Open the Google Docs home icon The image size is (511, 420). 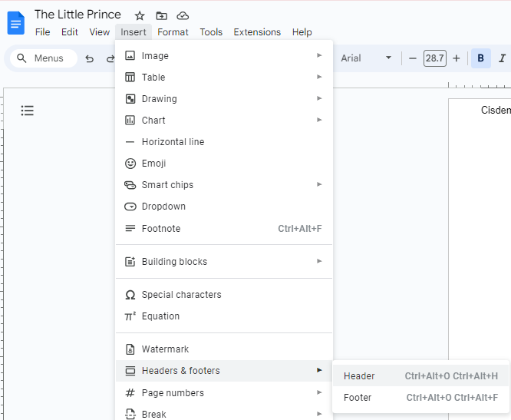coord(15,23)
